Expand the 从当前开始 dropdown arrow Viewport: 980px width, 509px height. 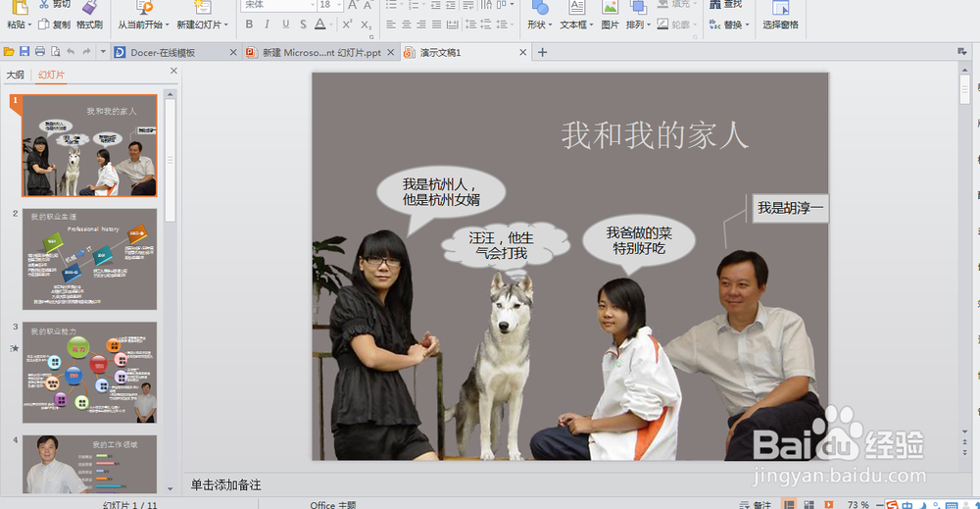(167, 25)
